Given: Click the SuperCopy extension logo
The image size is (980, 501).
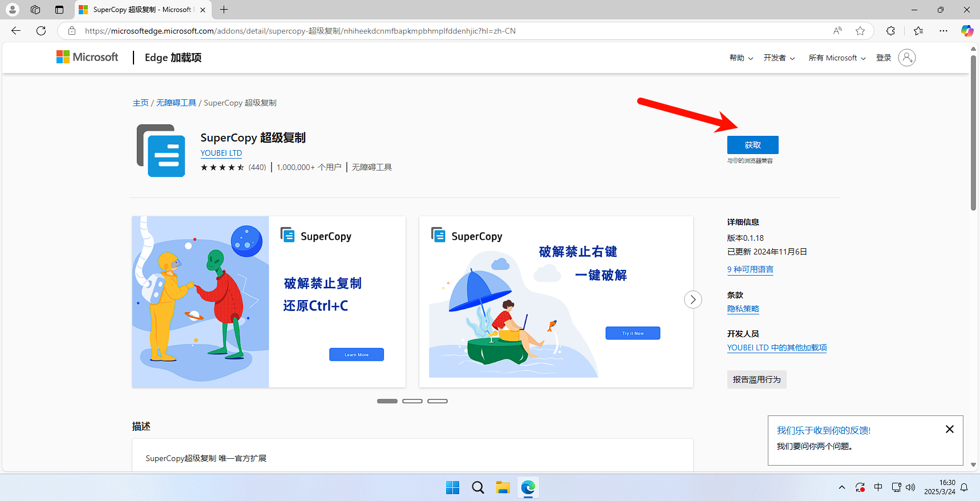Looking at the screenshot, I should pos(161,151).
